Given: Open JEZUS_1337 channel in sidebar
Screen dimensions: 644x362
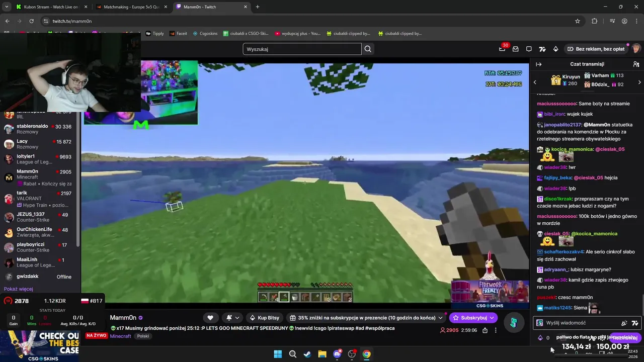Looking at the screenshot, I should [x=40, y=217].
